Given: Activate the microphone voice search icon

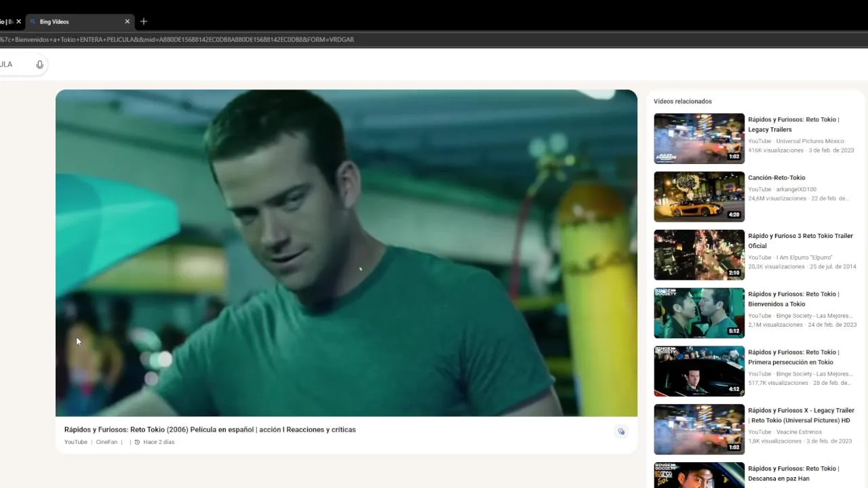Looking at the screenshot, I should (39, 64).
